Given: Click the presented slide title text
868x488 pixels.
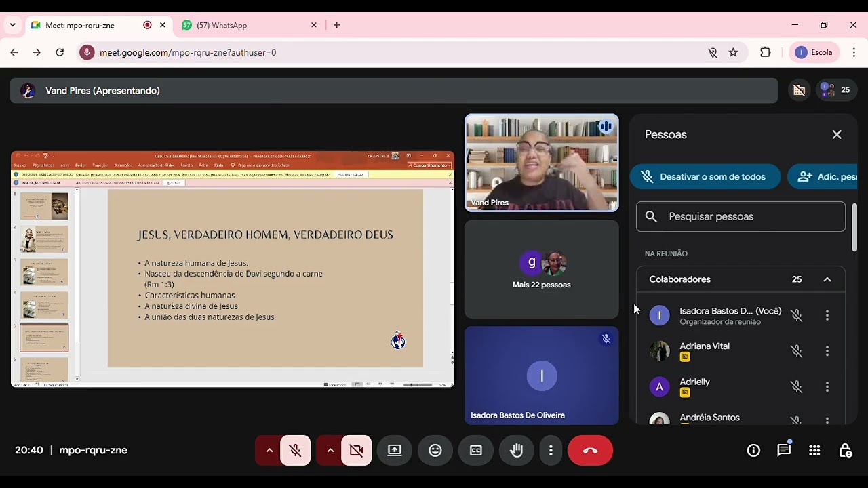Looking at the screenshot, I should click(265, 235).
